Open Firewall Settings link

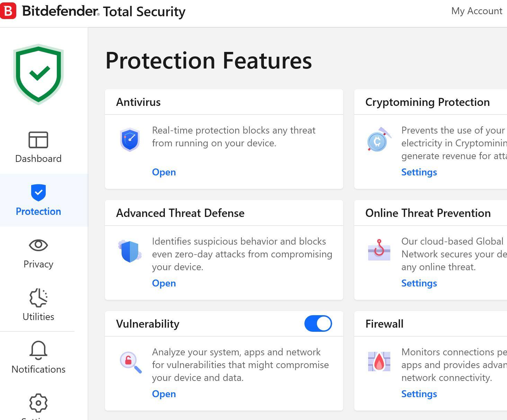click(419, 394)
